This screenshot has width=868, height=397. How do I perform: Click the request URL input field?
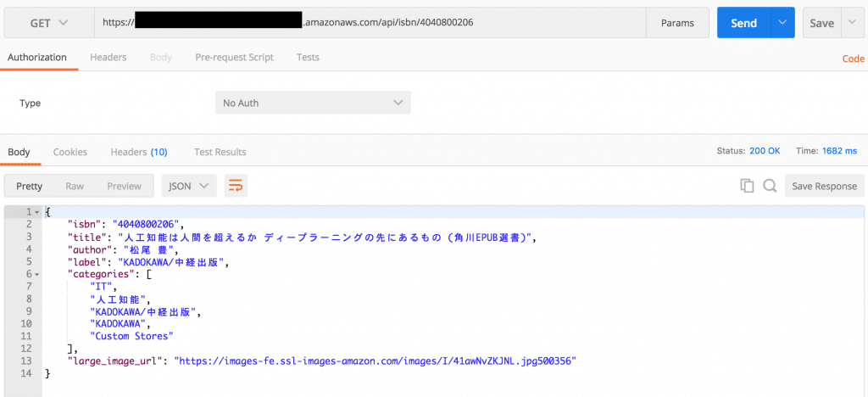pos(370,23)
